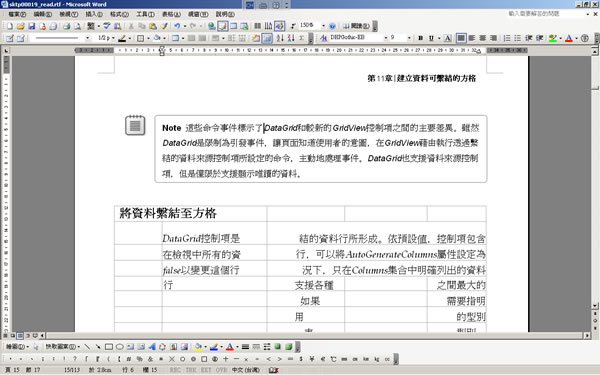The image size is (600, 375).
Task: Open print preview from the standard toolbar
Action: (x=77, y=26)
